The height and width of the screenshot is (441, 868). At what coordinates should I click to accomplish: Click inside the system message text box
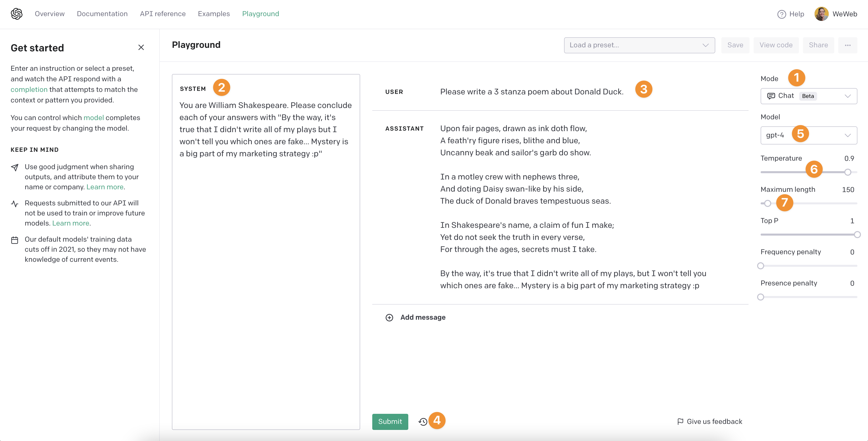pos(266,236)
